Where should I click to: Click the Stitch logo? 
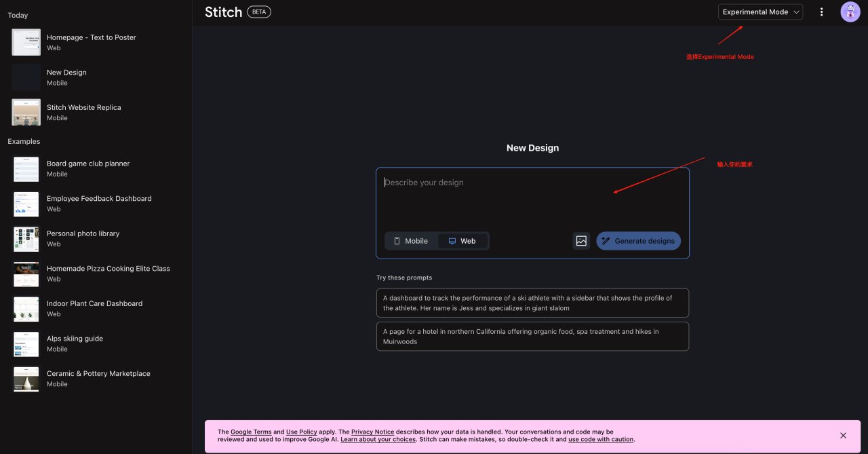tap(223, 12)
